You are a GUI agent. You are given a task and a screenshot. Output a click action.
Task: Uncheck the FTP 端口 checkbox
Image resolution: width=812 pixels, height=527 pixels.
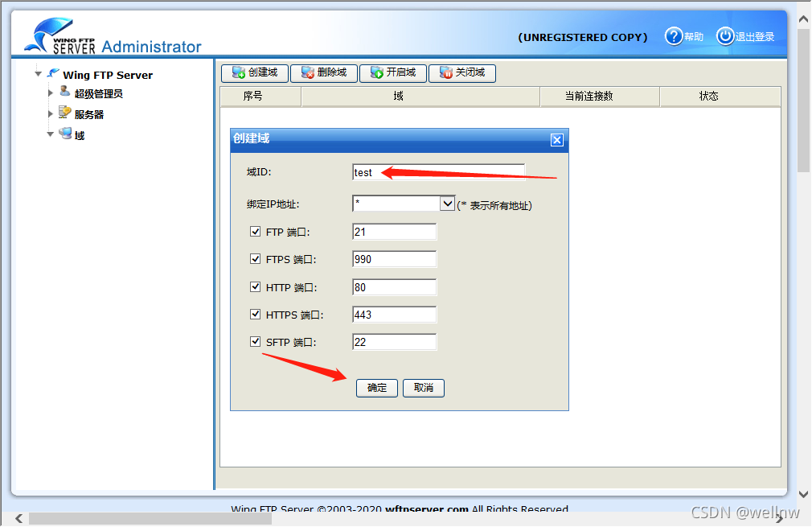[255, 232]
